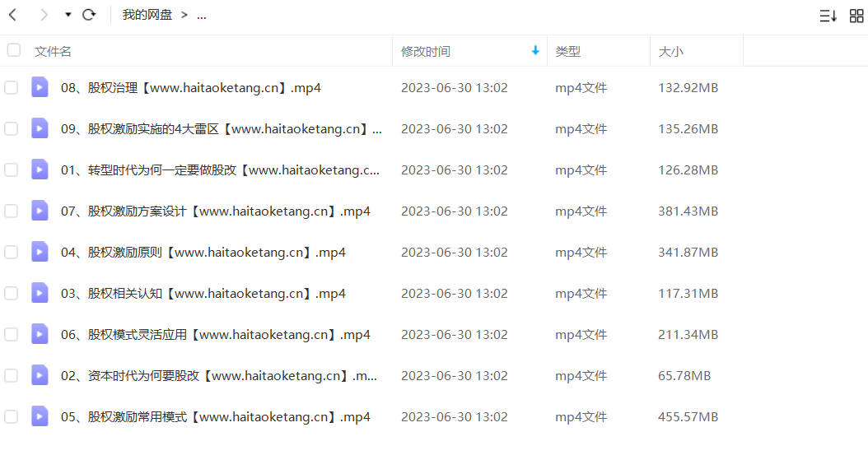Sort by 大小 column header

671,52
